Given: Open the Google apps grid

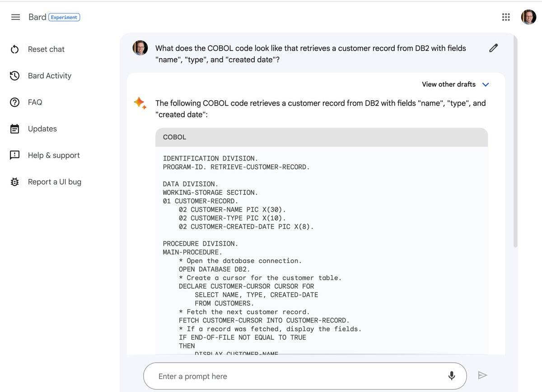Looking at the screenshot, I should click(506, 17).
